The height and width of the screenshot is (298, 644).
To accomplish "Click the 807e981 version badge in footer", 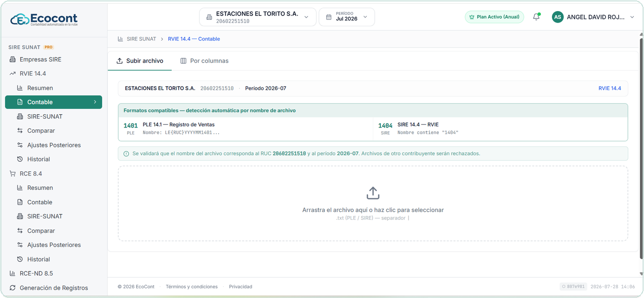I will point(573,286).
